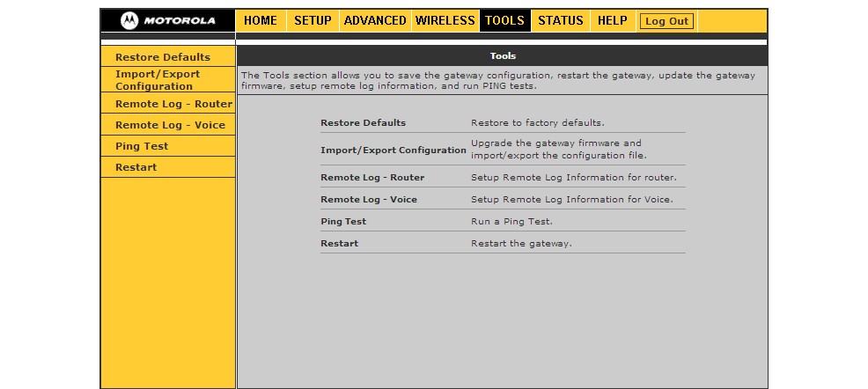This screenshot has width=868, height=389.
Task: Click the text 'Restart the gateway.'
Action: 521,244
